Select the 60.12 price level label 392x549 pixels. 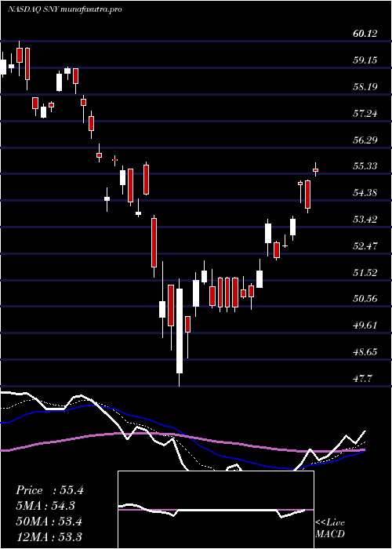click(365, 34)
